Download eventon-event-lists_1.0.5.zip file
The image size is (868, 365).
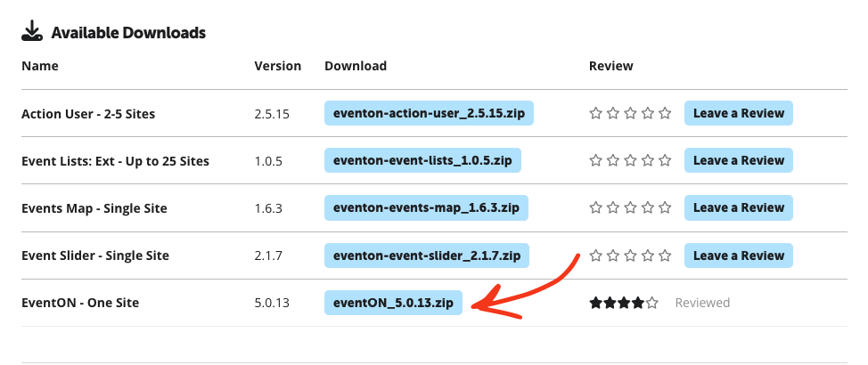coord(422,160)
